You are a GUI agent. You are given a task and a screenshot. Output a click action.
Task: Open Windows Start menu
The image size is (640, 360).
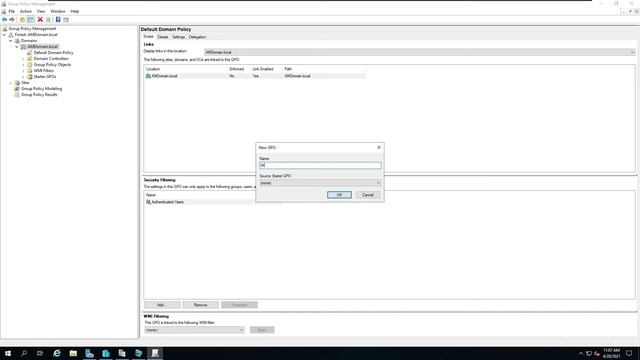pos(8,353)
